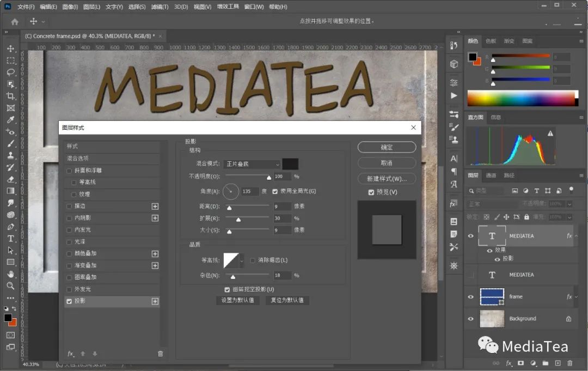Select the Eyedropper tool
Screen dimensions: 588x371
coord(10,120)
